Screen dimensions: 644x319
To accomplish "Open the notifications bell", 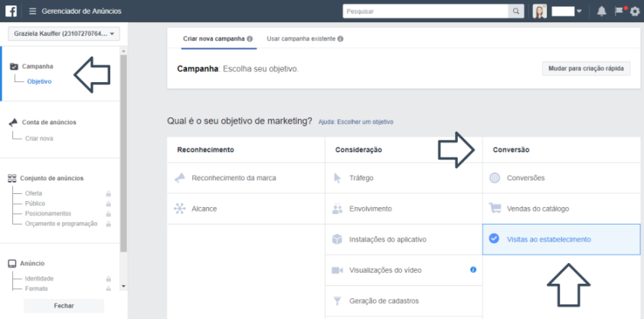I will tap(602, 11).
